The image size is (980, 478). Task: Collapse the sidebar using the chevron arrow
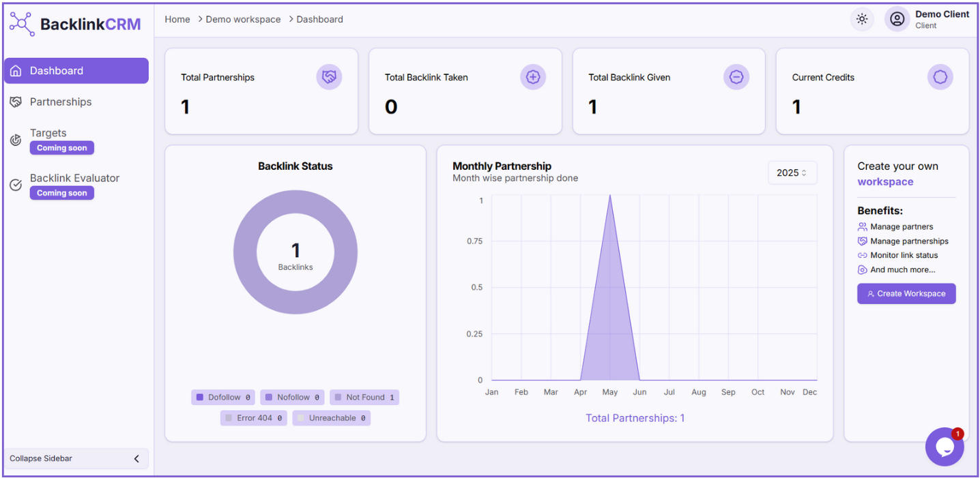click(136, 459)
